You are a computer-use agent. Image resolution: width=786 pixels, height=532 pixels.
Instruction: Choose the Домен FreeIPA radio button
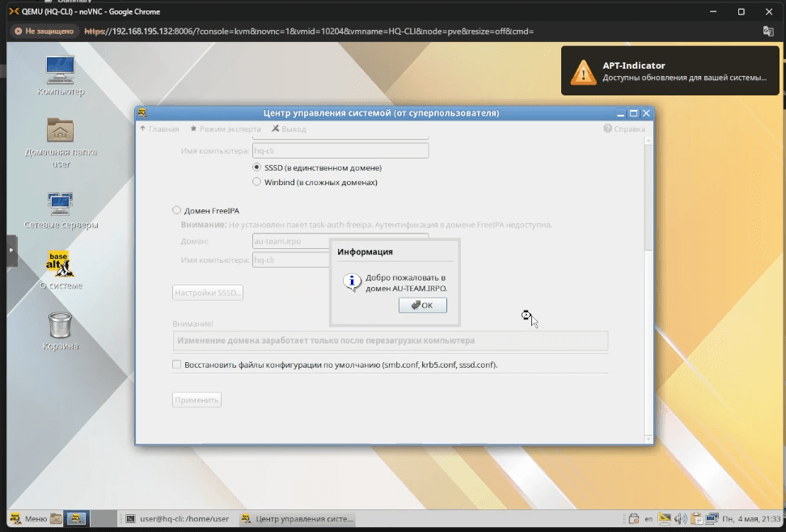(176, 210)
